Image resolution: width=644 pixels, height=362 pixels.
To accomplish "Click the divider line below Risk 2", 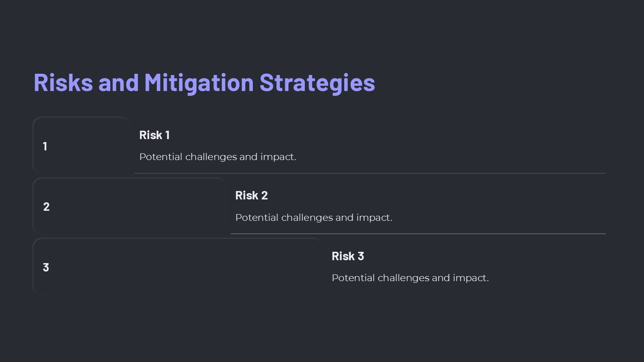I will pyautogui.click(x=418, y=234).
